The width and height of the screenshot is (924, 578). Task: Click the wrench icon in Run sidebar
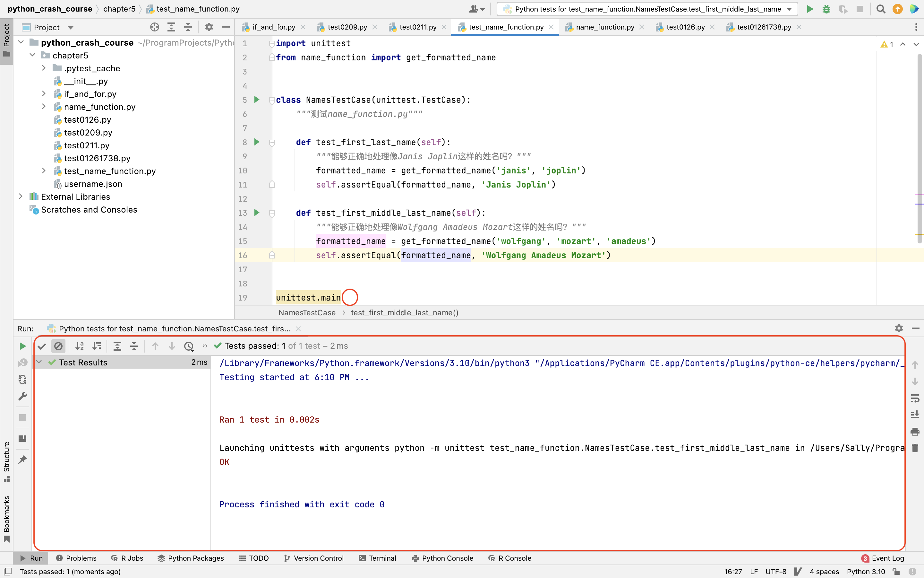22,396
